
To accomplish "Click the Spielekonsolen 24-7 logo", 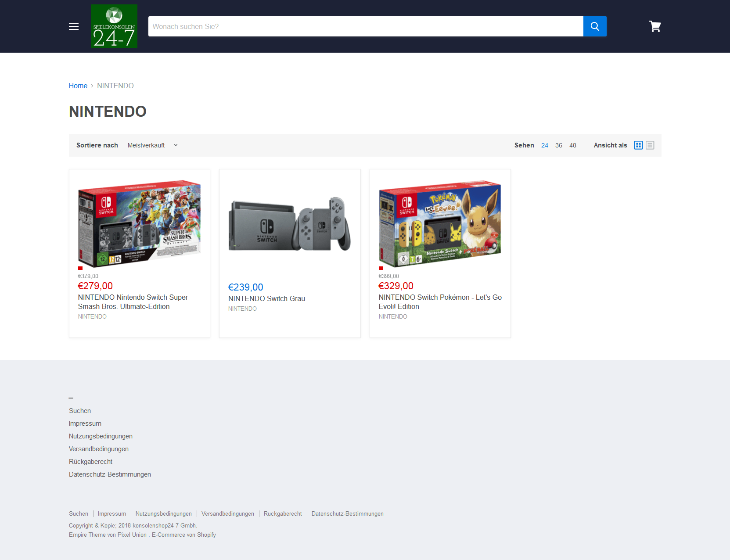I will pyautogui.click(x=114, y=26).
